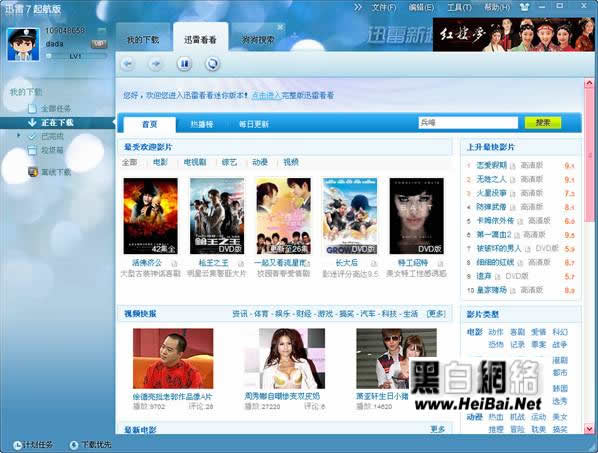Open the 更新至26集 poster

(283, 216)
